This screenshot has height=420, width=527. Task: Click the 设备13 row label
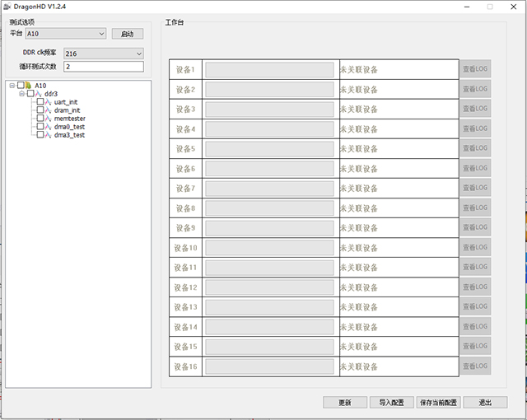[x=185, y=307]
